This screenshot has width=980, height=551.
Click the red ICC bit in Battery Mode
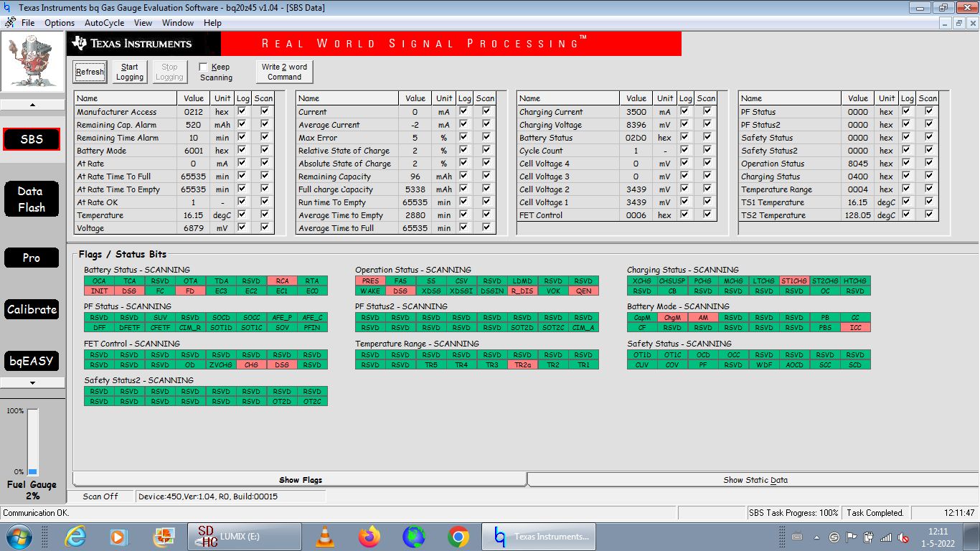click(x=855, y=327)
